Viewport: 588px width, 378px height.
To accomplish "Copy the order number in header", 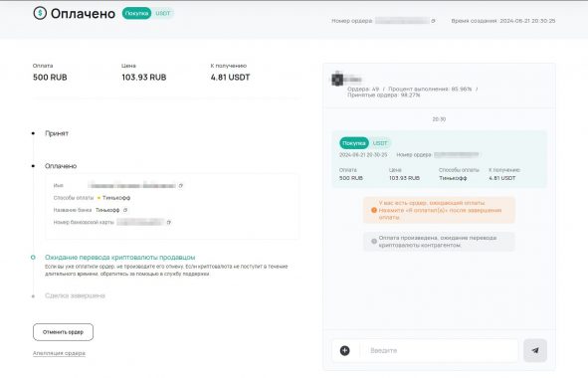I will tap(433, 21).
